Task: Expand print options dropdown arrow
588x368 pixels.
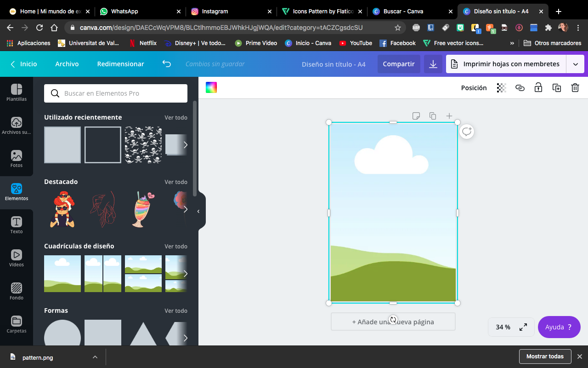Action: [575, 64]
